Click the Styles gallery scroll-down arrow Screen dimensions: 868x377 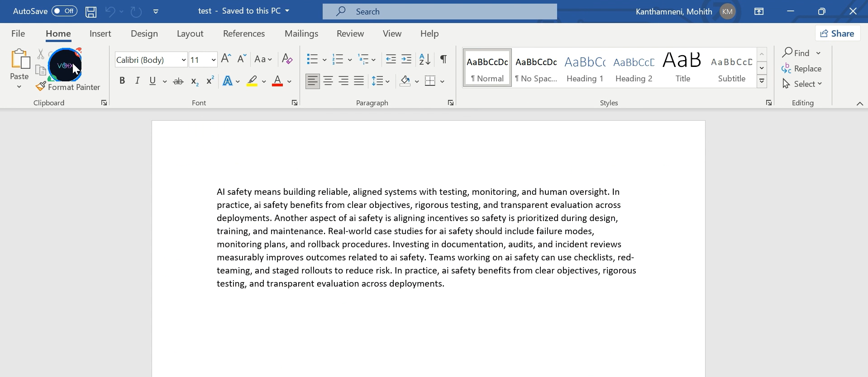762,68
